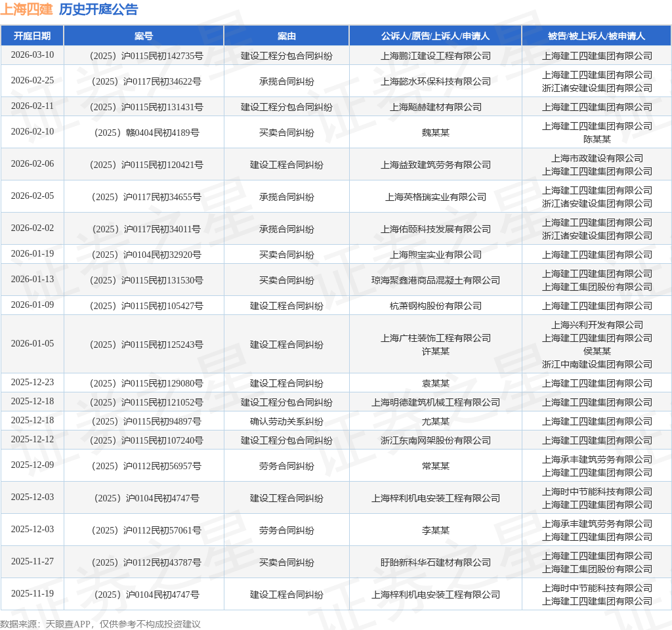The width and height of the screenshot is (672, 630).
Task: Click the 案号 column header
Action: 144,36
